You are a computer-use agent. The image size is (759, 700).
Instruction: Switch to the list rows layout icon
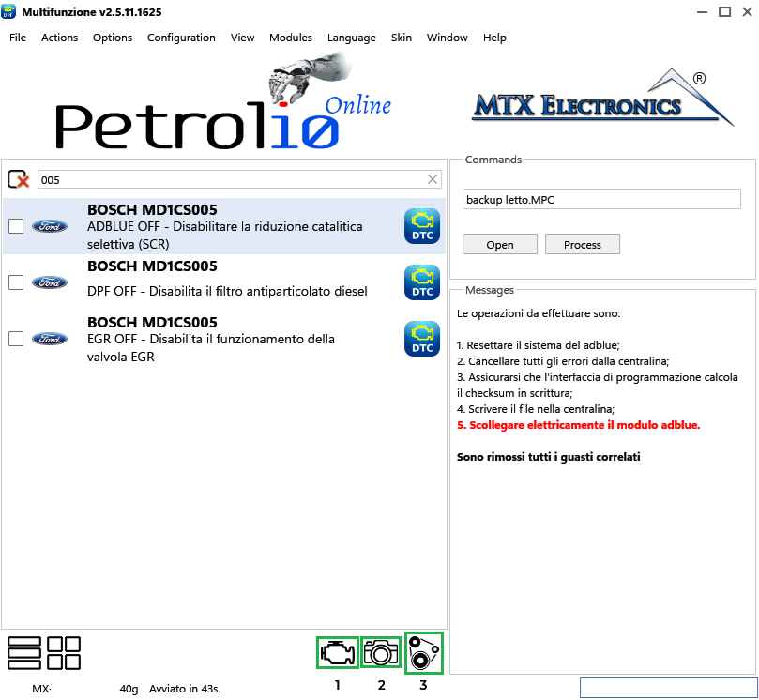tap(24, 653)
